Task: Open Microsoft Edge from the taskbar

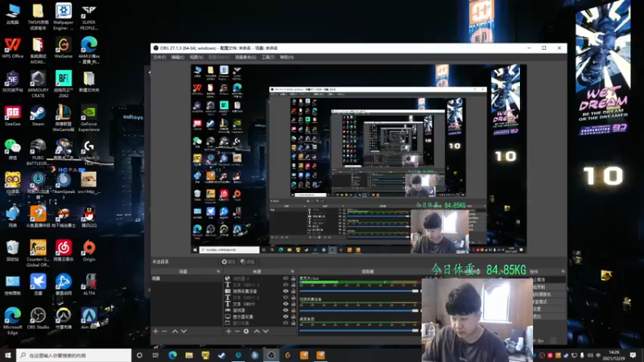Action: point(172,355)
